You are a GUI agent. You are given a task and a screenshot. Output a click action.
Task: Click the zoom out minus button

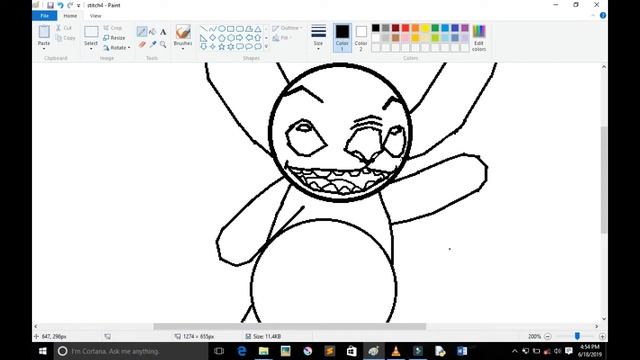click(x=548, y=336)
